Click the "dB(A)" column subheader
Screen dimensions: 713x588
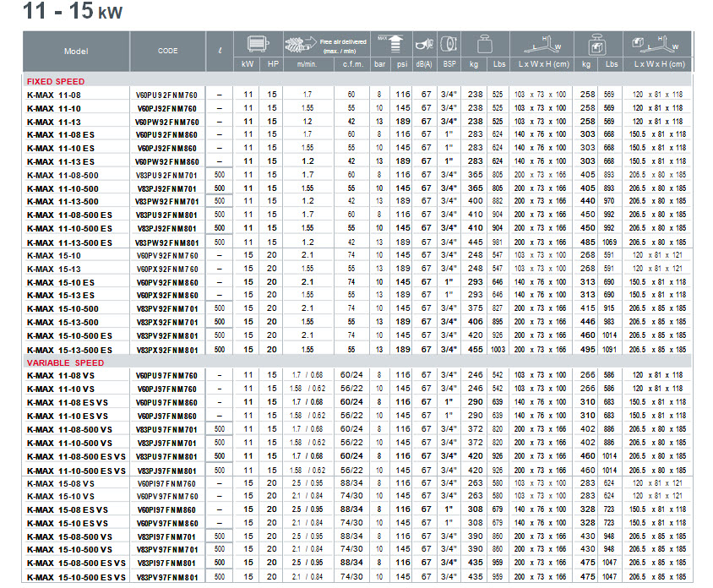coord(424,64)
